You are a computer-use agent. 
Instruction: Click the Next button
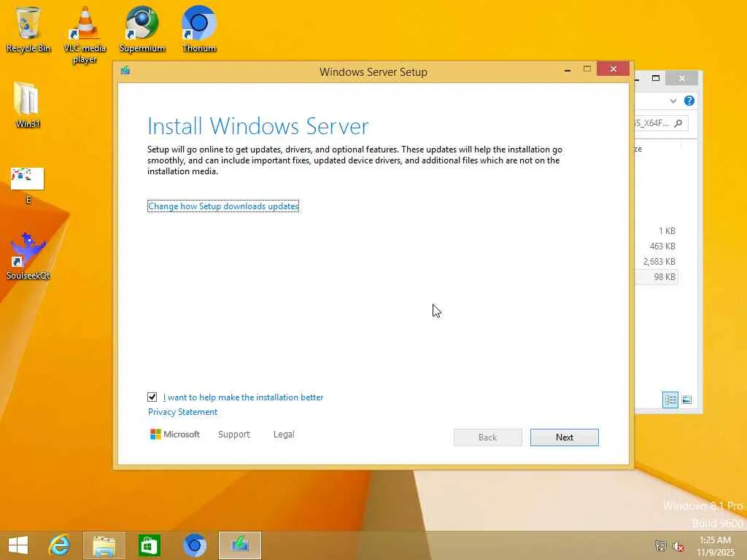(565, 437)
